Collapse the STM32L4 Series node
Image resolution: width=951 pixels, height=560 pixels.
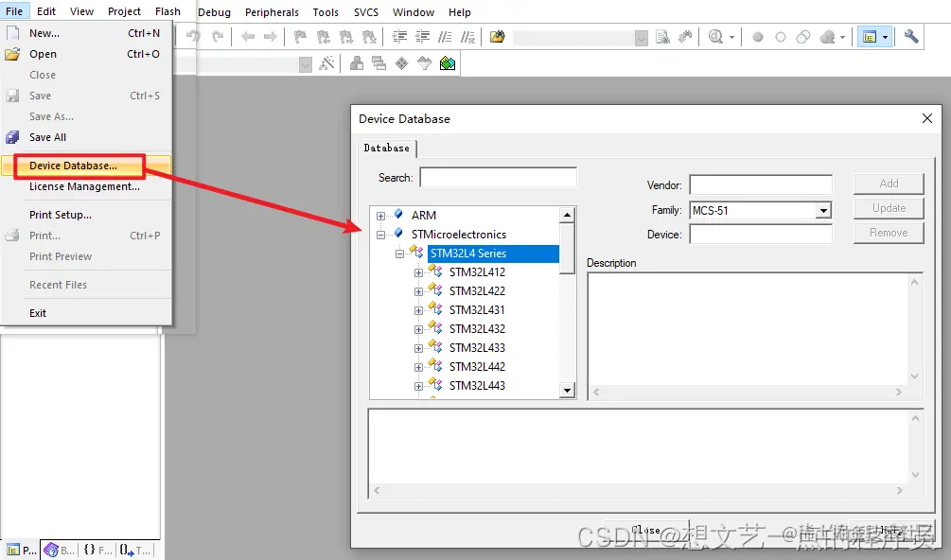coord(399,254)
